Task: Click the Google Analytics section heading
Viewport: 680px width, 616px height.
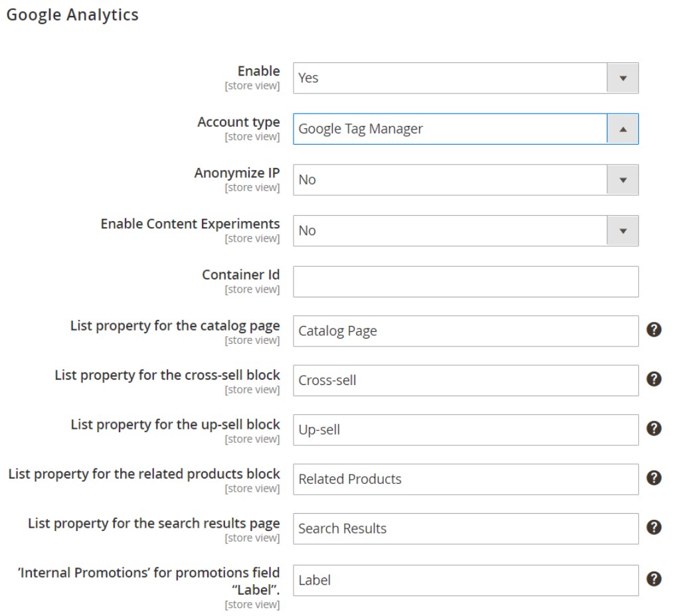Action: 72,15
